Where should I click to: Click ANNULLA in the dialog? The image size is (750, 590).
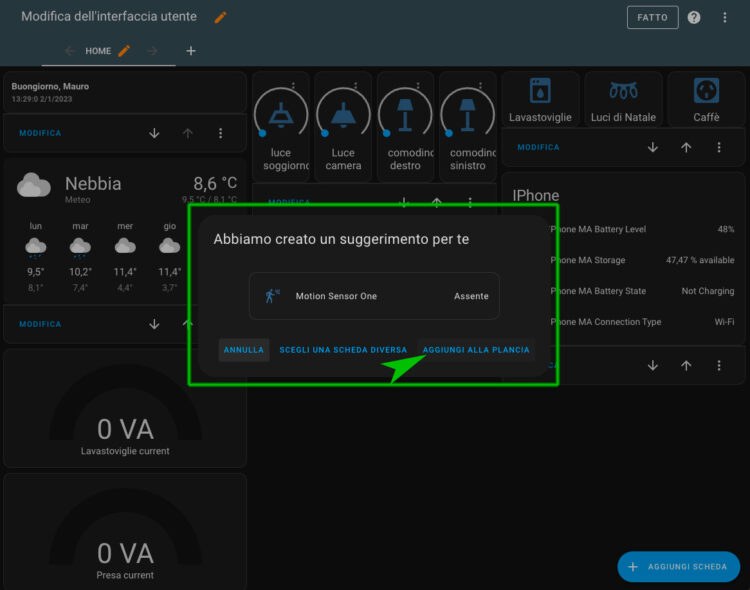point(243,350)
